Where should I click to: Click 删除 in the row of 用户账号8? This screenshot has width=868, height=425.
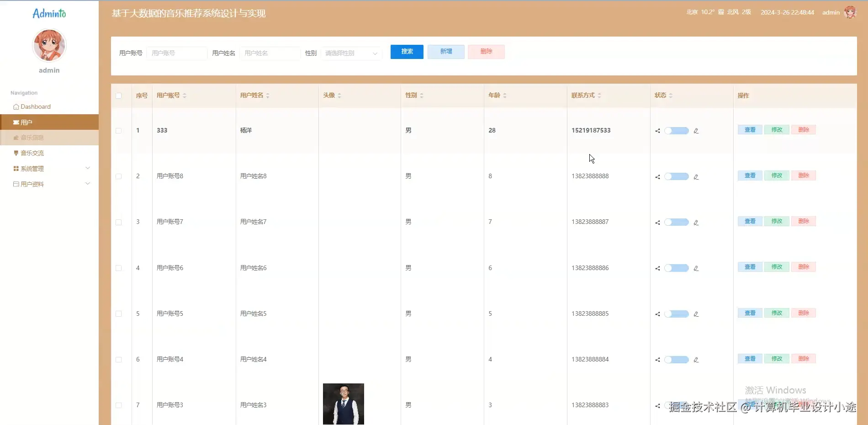point(804,175)
